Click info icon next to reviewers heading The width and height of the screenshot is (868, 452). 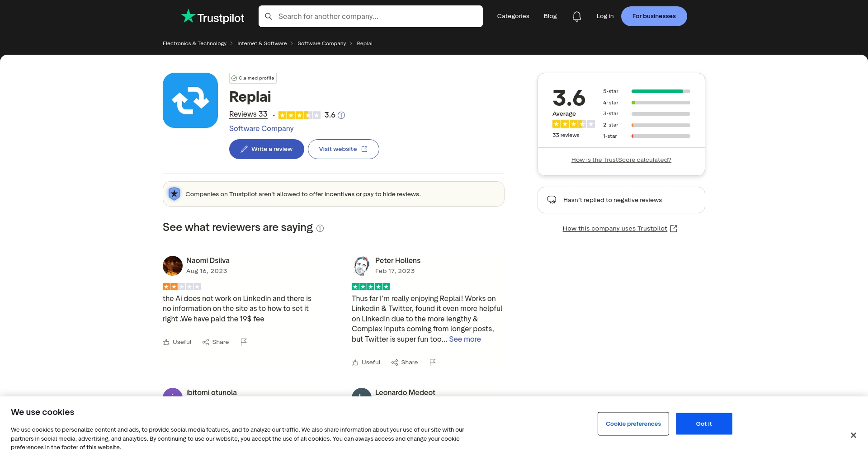[x=320, y=228]
